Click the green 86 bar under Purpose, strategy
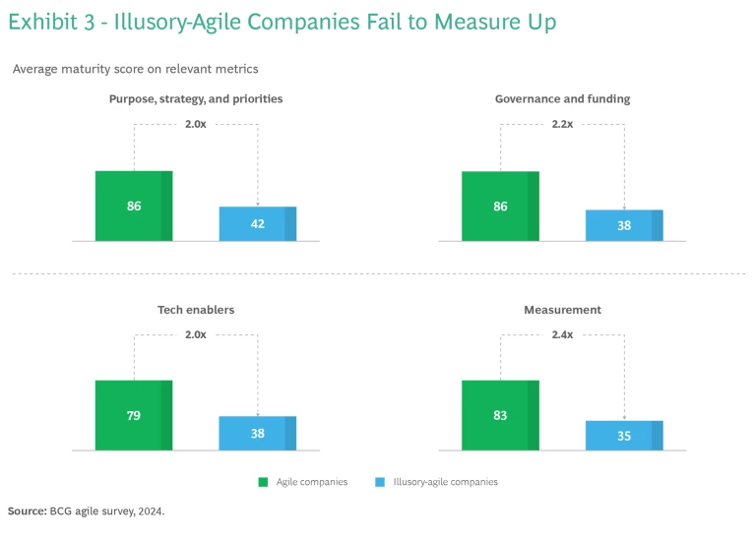 click(134, 206)
